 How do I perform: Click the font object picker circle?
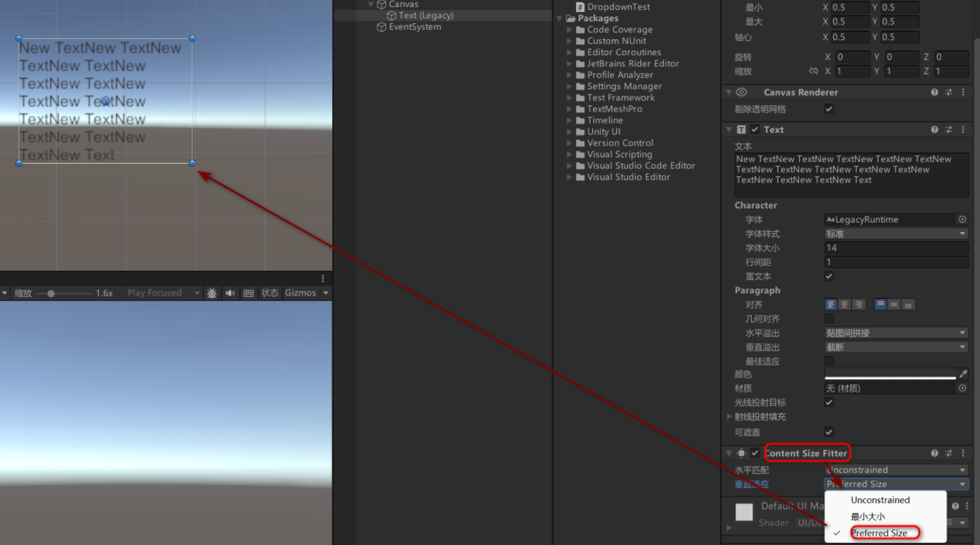tap(962, 220)
